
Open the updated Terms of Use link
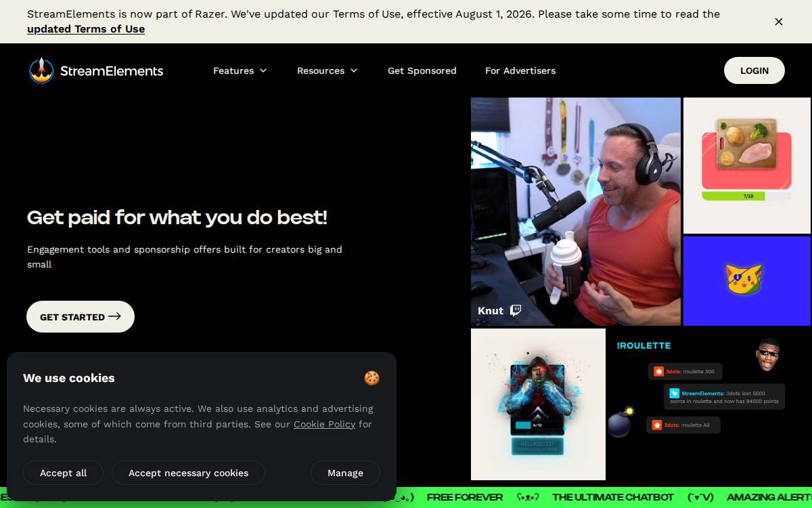pos(86,28)
